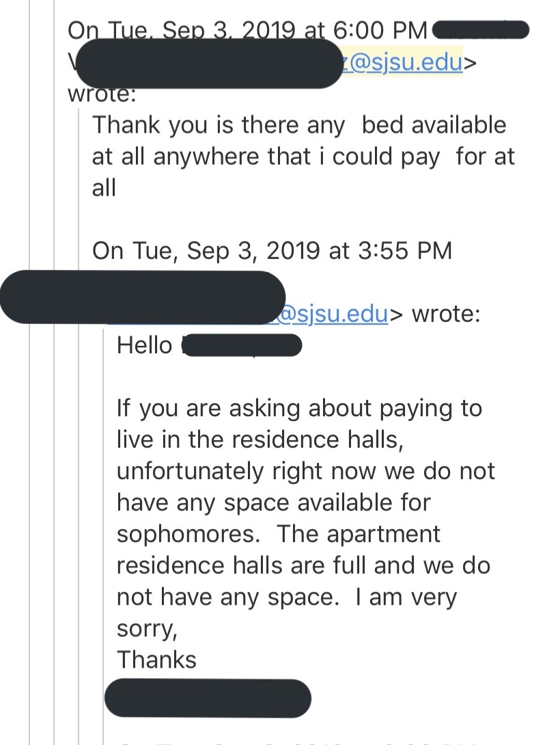This screenshot has height=745, width=560.
Task: Click the "Thanks" sign-off
Action: (156, 660)
